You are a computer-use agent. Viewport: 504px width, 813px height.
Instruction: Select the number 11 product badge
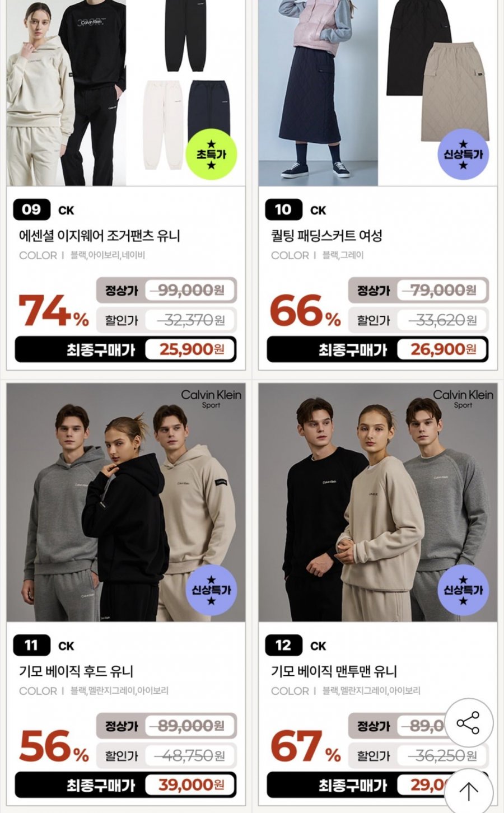pyautogui.click(x=32, y=646)
